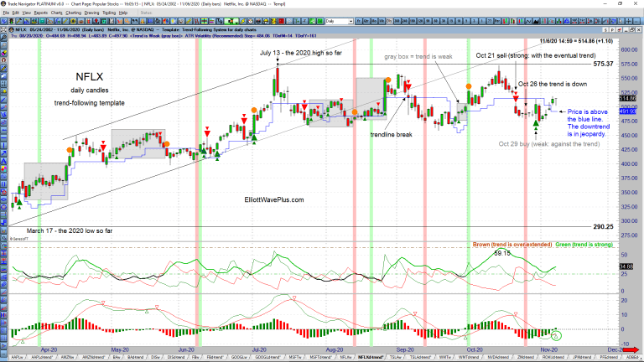Switch to the JPMdtrend tab

582,358
